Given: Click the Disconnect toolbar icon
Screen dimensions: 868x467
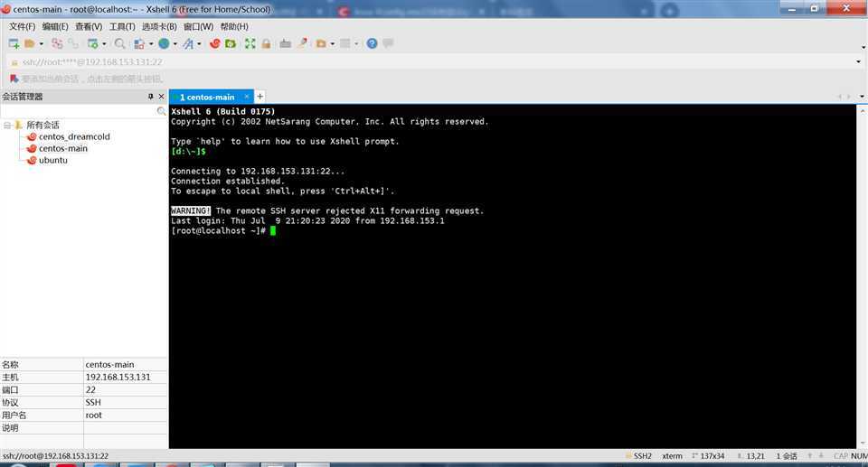Looking at the screenshot, I should [x=73, y=43].
